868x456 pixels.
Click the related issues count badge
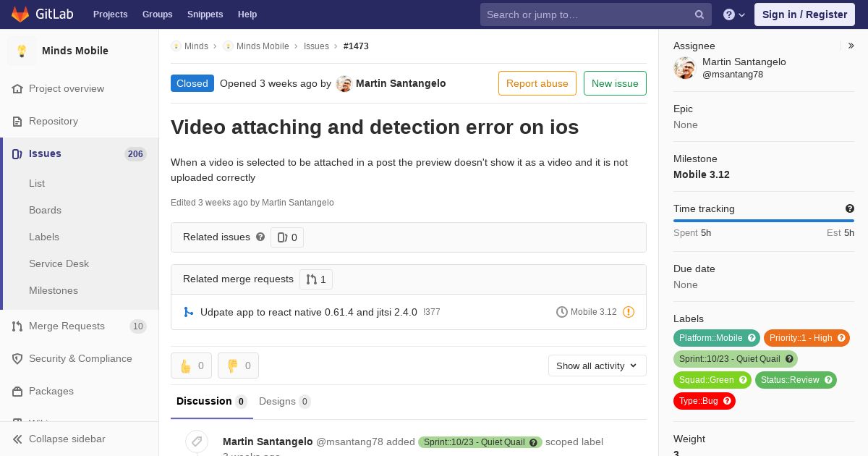point(287,237)
